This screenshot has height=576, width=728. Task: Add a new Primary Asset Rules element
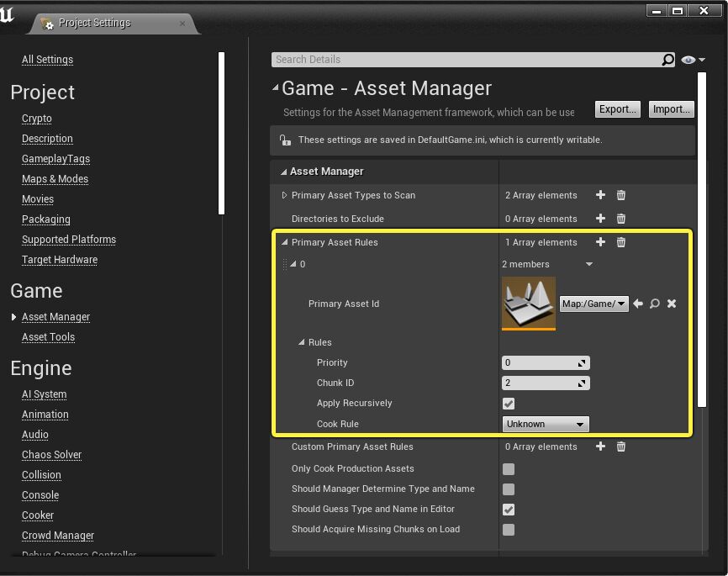click(600, 242)
